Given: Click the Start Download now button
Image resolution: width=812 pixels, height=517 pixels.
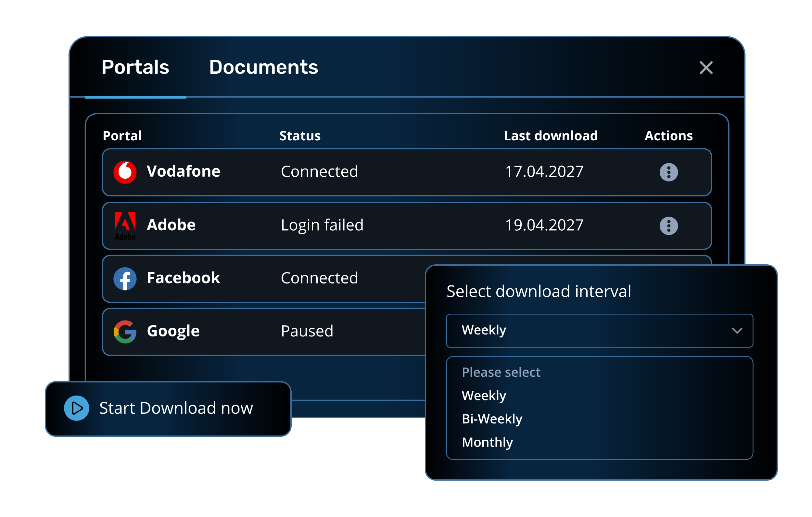Looking at the screenshot, I should click(168, 409).
